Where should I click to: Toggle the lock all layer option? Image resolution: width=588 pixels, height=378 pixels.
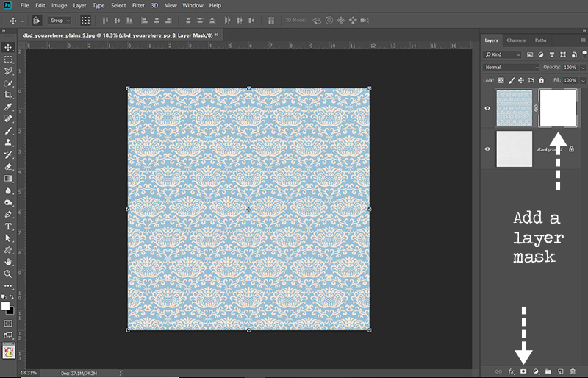(541, 79)
